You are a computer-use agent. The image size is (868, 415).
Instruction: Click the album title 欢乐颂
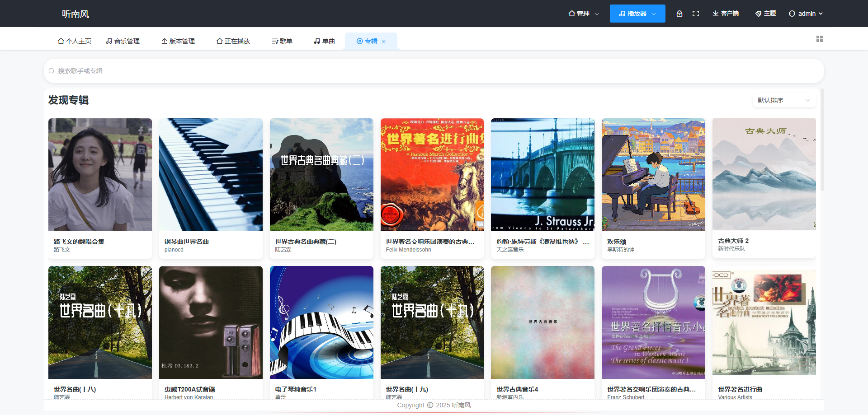[617, 242]
